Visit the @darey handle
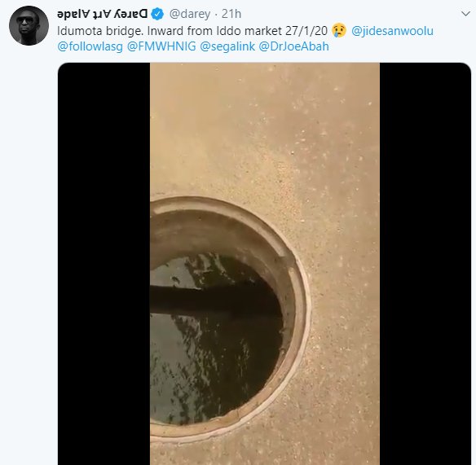 coord(190,14)
